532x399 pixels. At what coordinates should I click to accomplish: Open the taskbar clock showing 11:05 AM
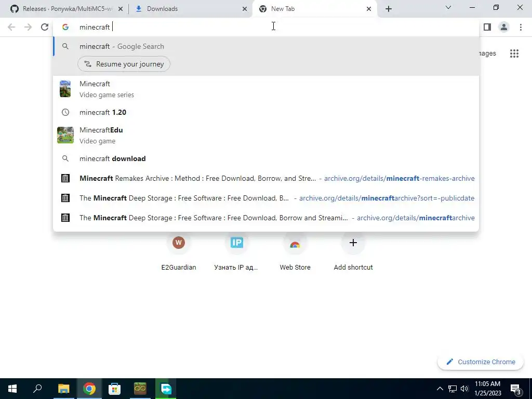(x=487, y=389)
